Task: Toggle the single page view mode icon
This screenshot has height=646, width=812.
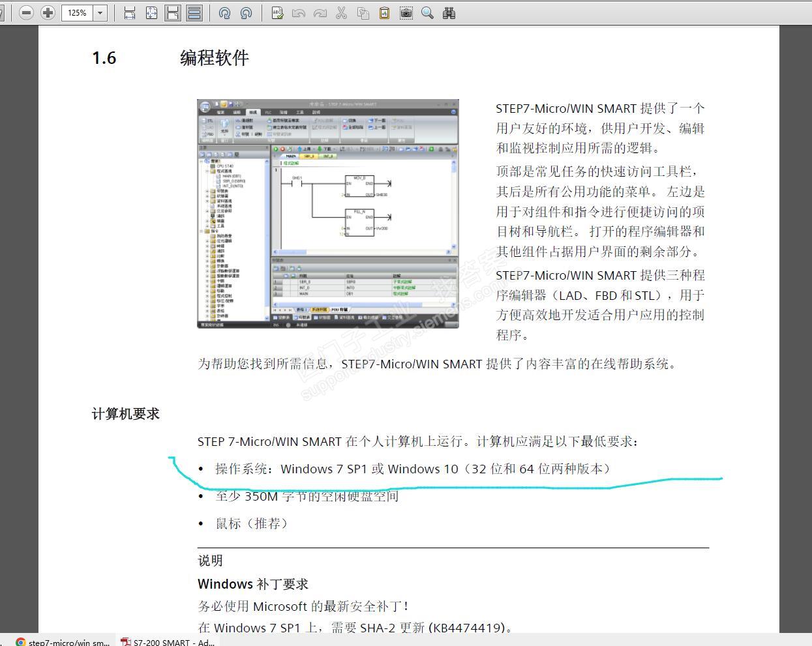Action: 173,13
